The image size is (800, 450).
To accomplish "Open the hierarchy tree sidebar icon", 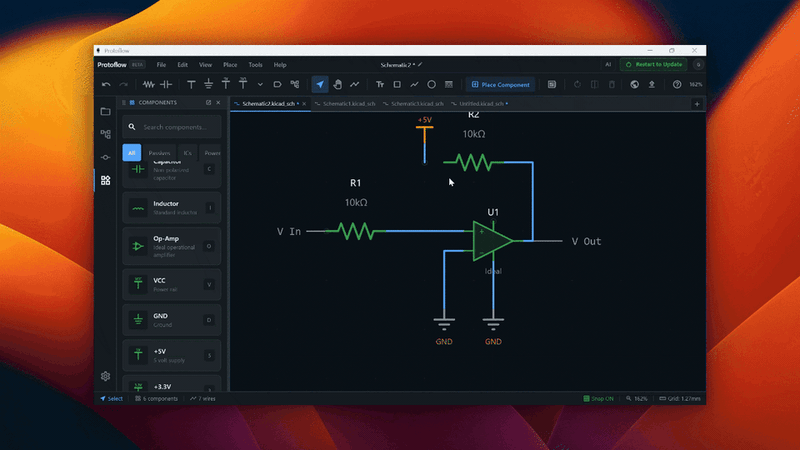I will coord(106,134).
